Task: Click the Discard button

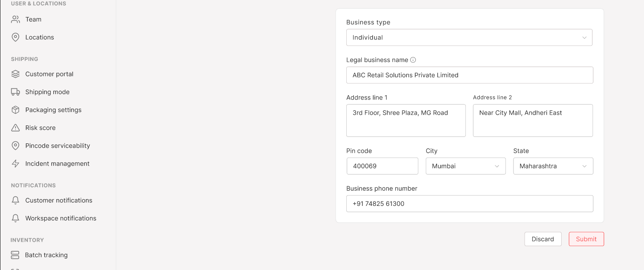Action: (543, 239)
